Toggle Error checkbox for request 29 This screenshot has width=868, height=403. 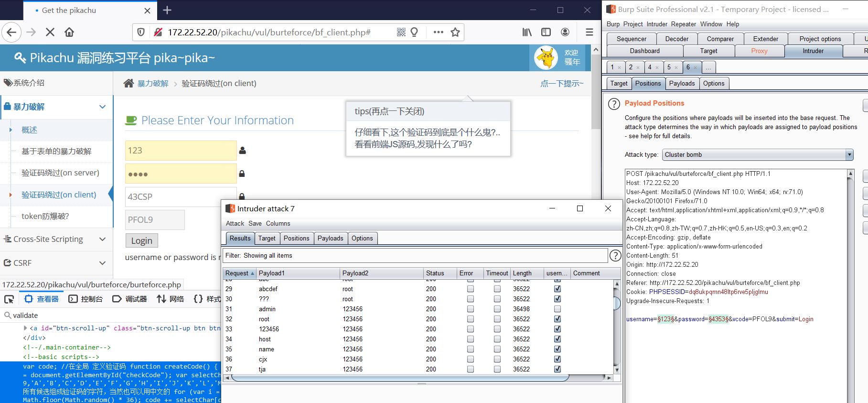471,289
